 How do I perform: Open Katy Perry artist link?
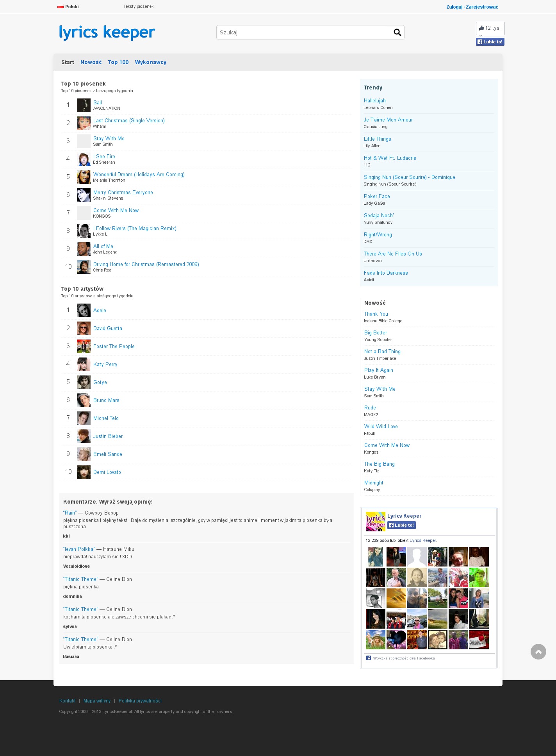pyautogui.click(x=105, y=365)
